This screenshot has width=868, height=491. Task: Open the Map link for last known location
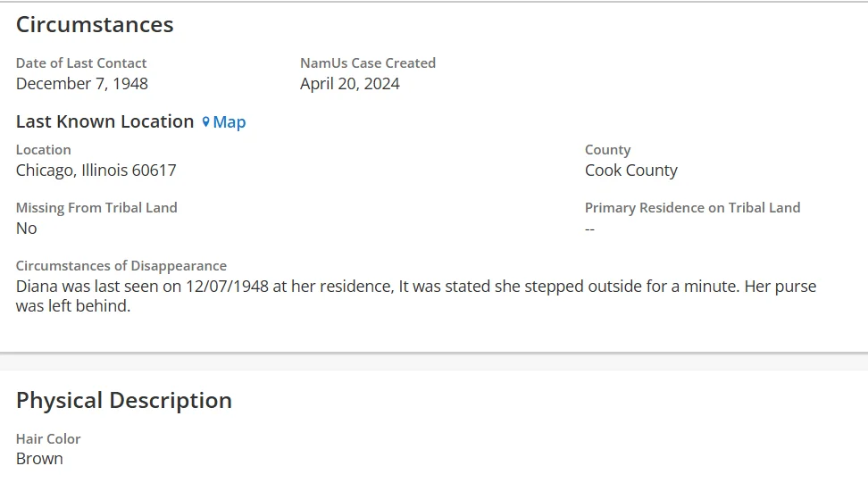click(x=229, y=122)
